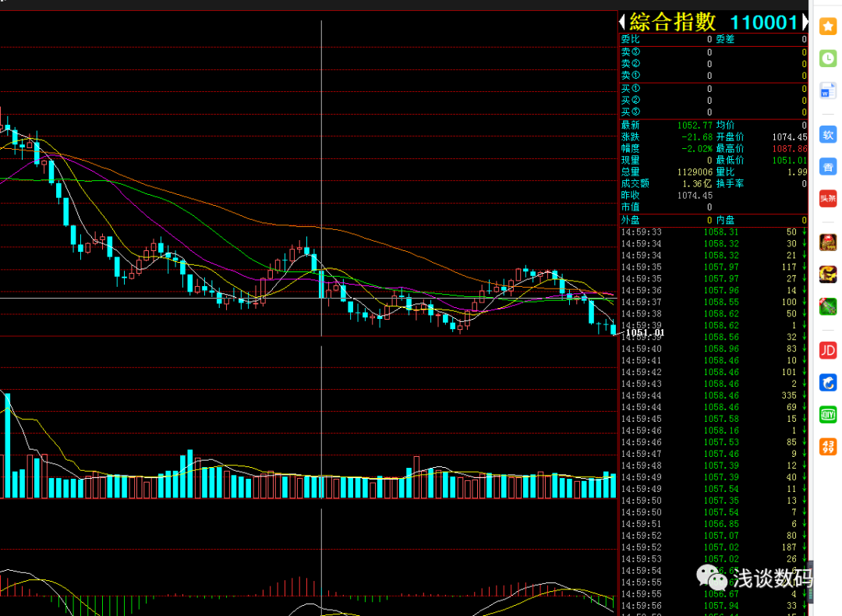Click the turnover amount 1.36亿

coord(696,184)
